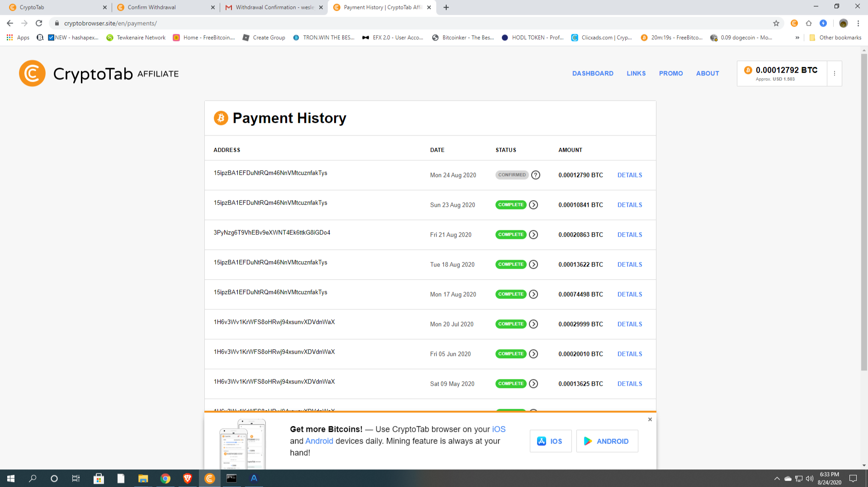Click the CryptoTab logo icon
Viewport: 868px width, 487px height.
[32, 73]
